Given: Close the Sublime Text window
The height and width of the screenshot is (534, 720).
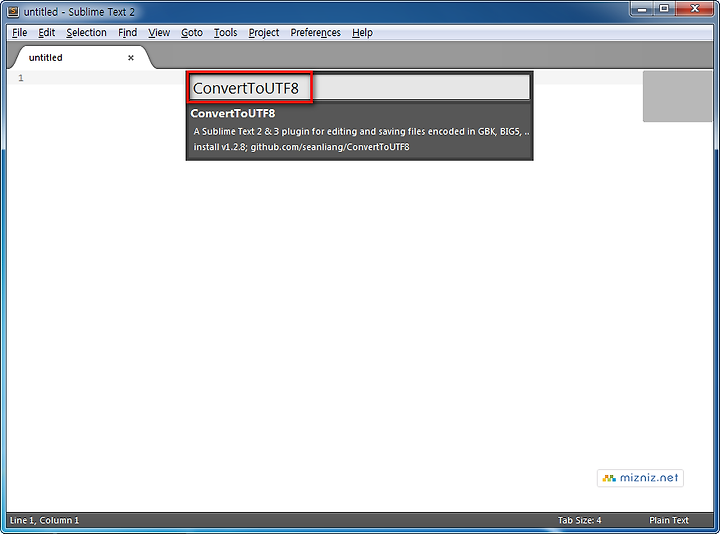Looking at the screenshot, I should [694, 9].
